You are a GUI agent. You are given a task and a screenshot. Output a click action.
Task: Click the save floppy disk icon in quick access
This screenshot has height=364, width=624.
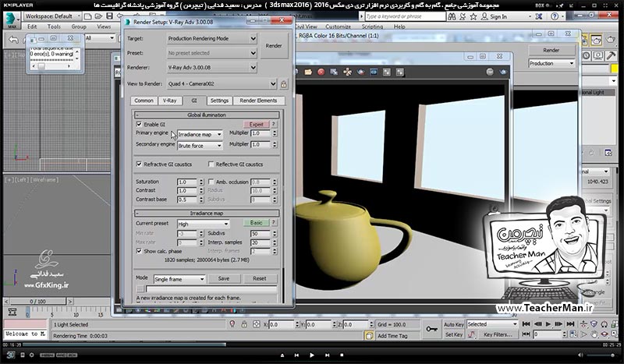tap(109, 16)
